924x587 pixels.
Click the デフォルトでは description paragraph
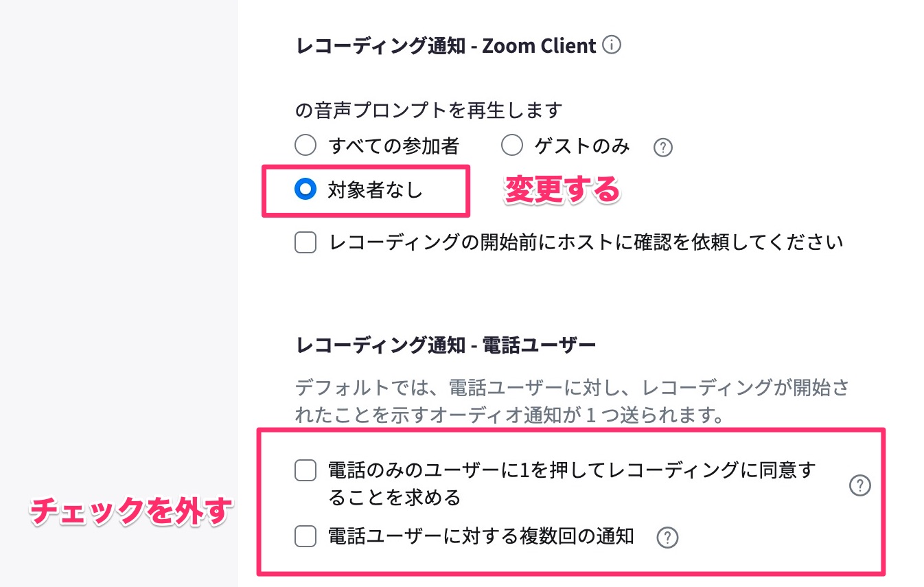[572, 401]
